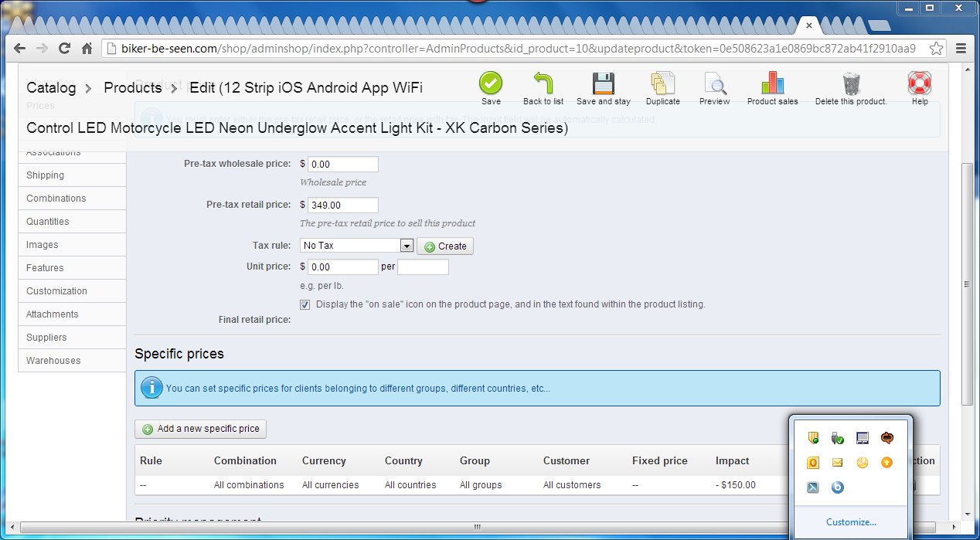Bookmark this page with the star icon
The width and height of the screenshot is (980, 540).
coord(936,49)
